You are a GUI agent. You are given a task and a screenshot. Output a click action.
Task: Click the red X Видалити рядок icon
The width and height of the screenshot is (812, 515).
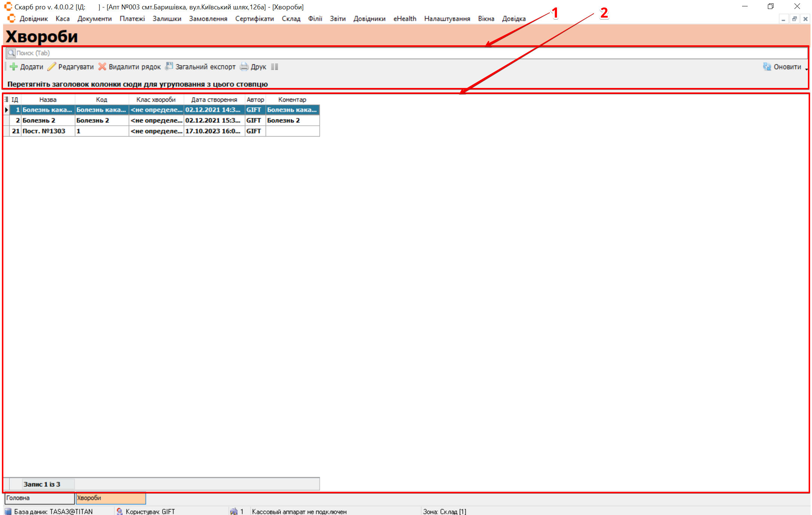click(102, 67)
